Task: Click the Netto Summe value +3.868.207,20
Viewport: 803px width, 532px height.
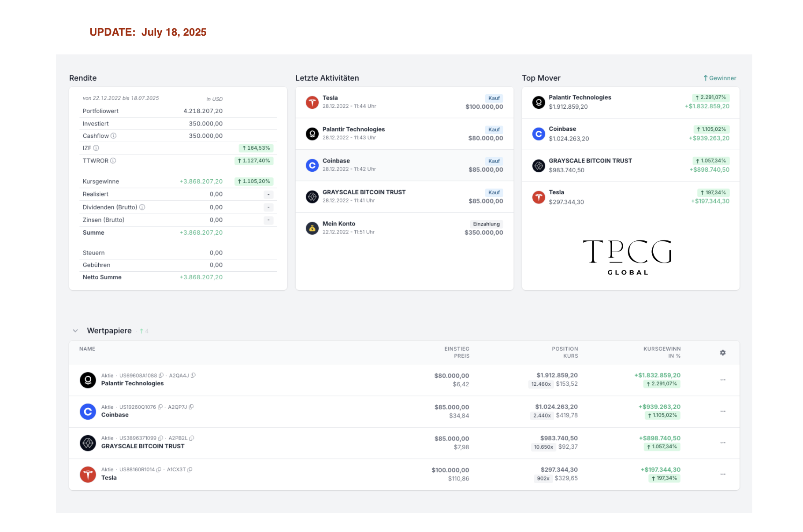Action: tap(201, 277)
